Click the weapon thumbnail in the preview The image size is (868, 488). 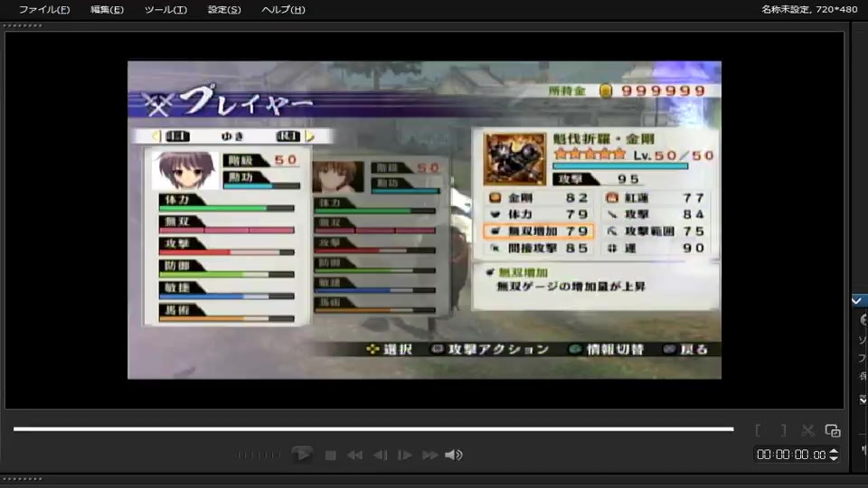[514, 159]
